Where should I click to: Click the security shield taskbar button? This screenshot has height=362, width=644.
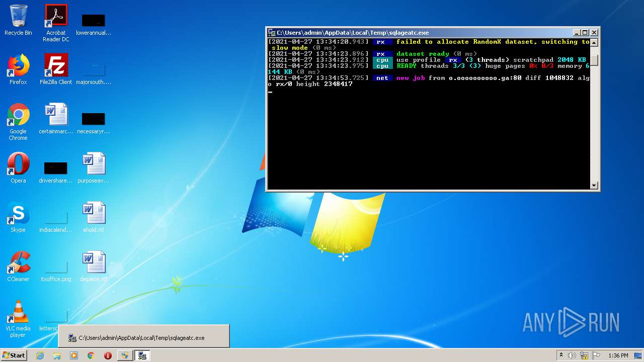[124, 355]
